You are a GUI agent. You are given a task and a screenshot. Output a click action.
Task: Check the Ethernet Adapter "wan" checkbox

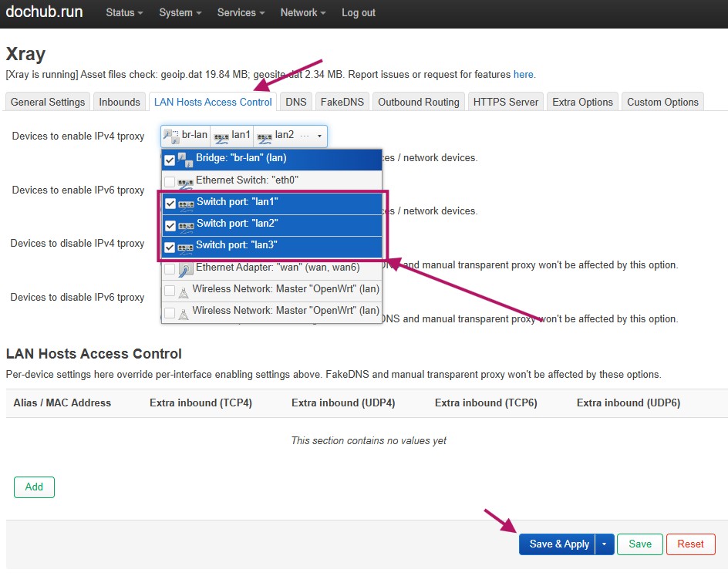(170, 269)
